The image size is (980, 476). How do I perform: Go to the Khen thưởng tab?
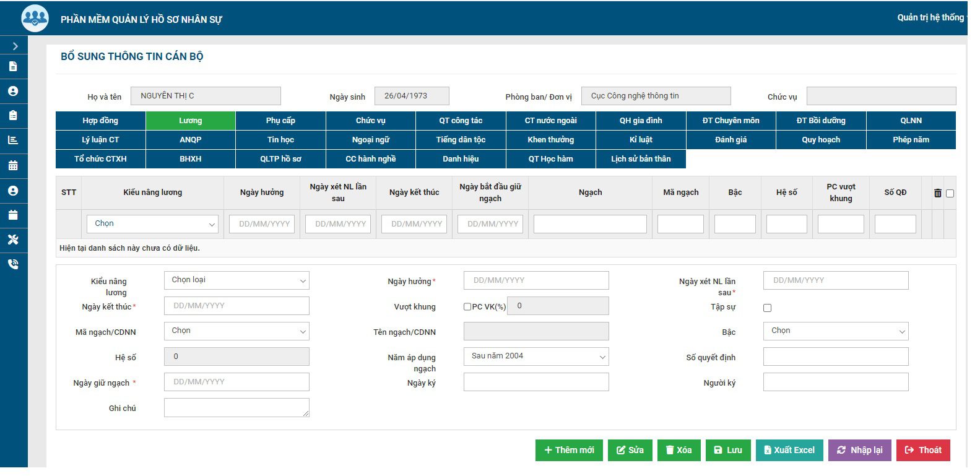[x=550, y=140]
